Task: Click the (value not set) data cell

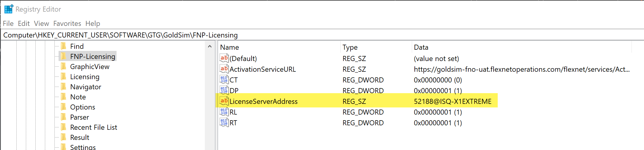Action: point(436,59)
